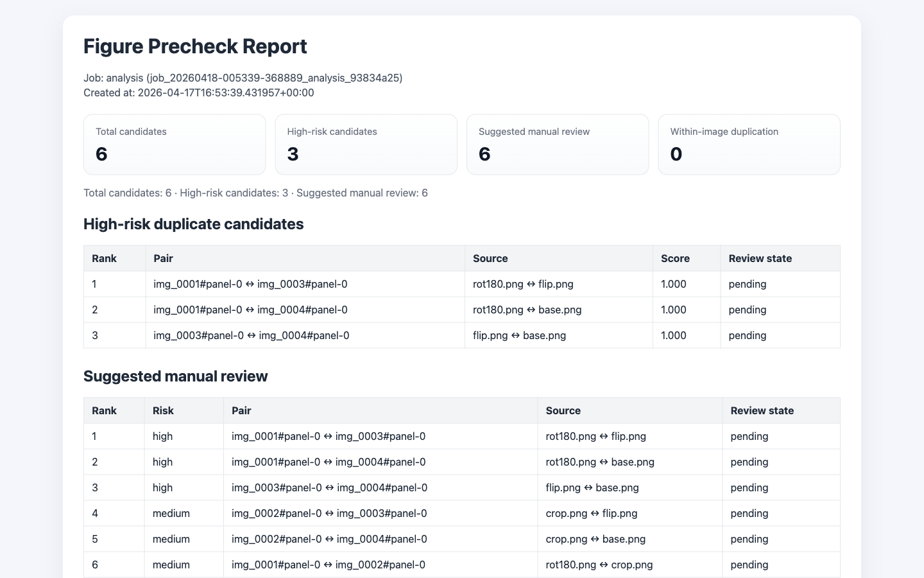Click the summary line below the cards
This screenshot has height=578, width=924.
255,193
